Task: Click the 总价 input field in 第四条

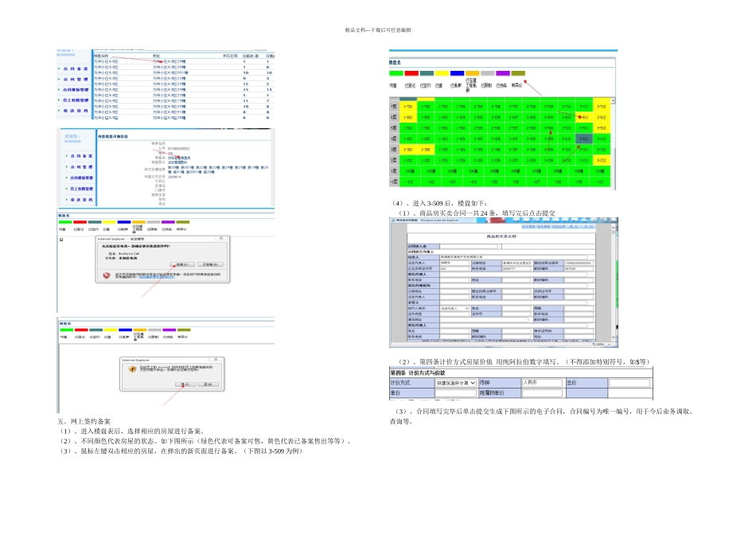Action: click(629, 383)
